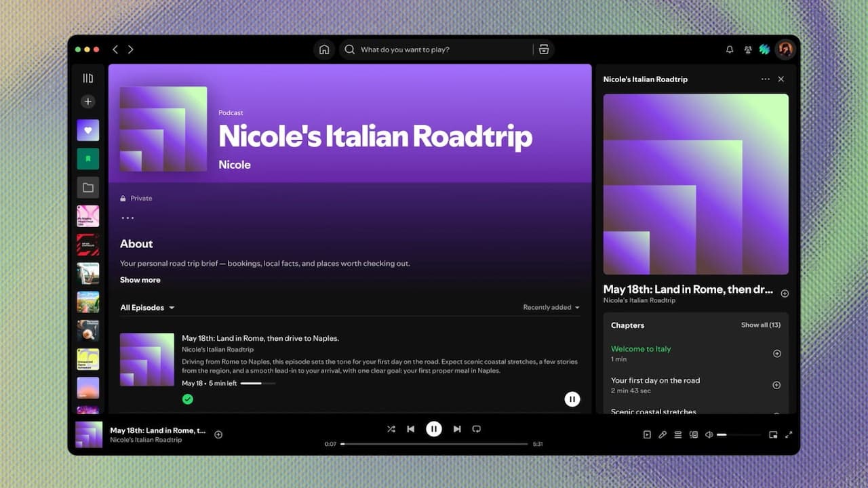
Task: Open Friend Activity people icon
Action: (747, 49)
